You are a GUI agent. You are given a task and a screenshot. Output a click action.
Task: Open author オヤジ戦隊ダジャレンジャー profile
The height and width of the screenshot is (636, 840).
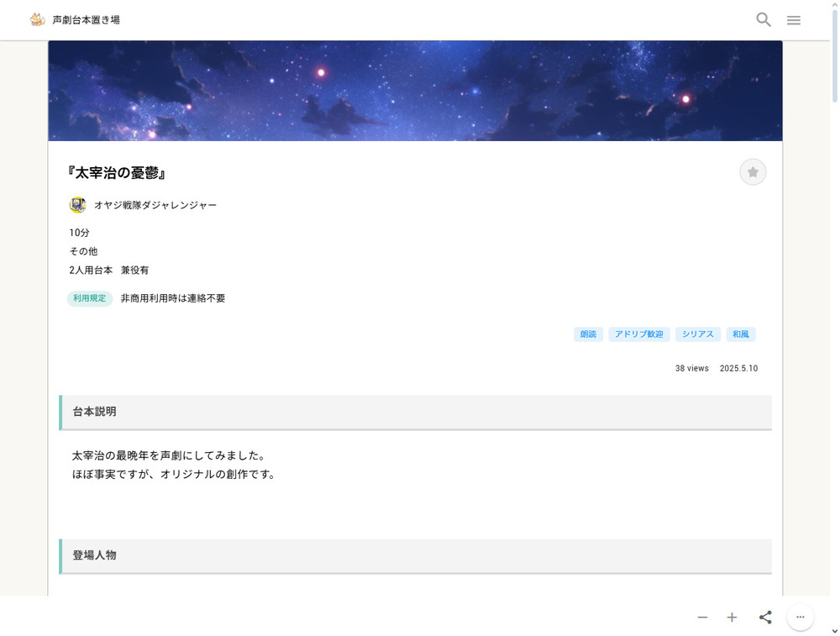coord(155,205)
